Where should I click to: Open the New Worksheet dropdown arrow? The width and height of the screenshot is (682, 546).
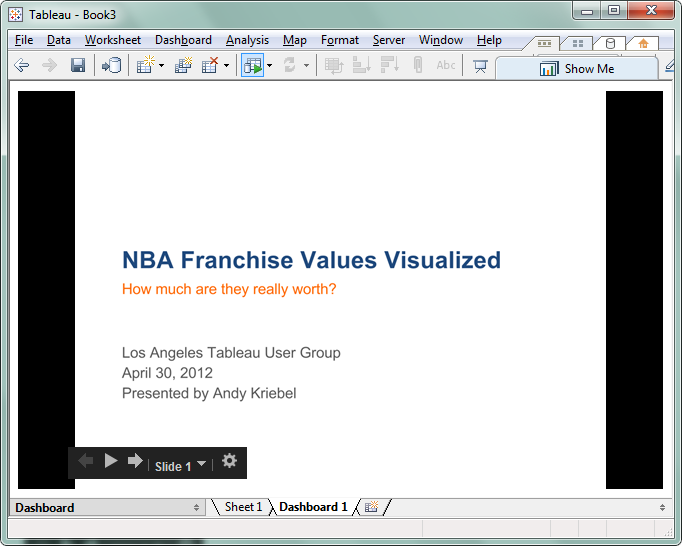(161, 66)
